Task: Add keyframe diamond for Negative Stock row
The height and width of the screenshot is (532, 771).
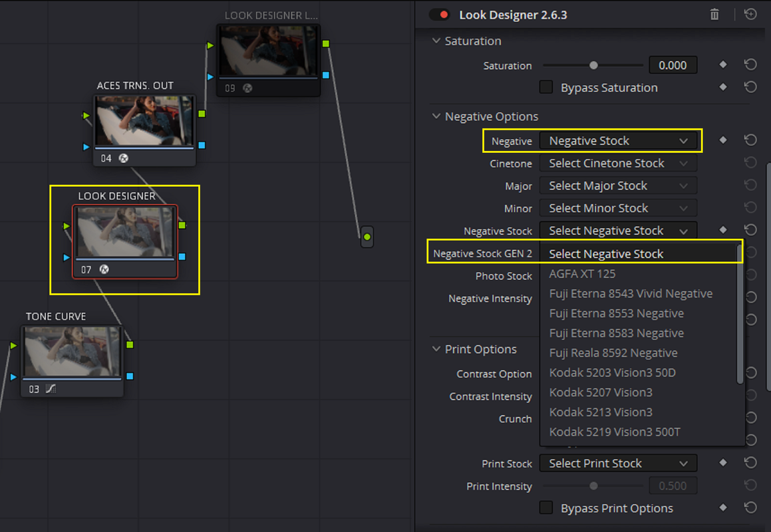Action: click(x=723, y=229)
